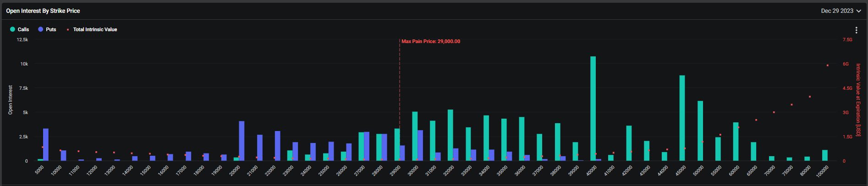
Task: Click the intrinsic value dot above strike 75000
Action: coord(791,105)
